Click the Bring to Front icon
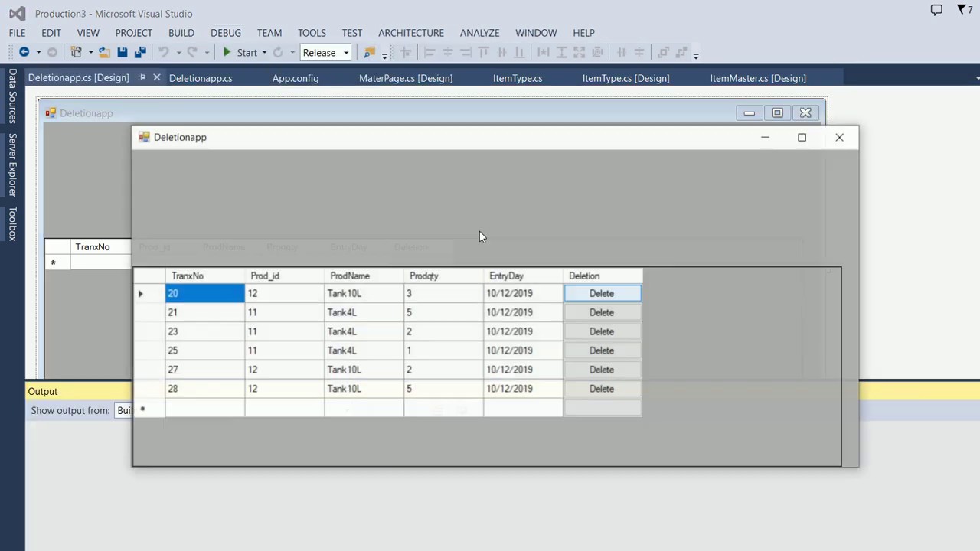 663,52
